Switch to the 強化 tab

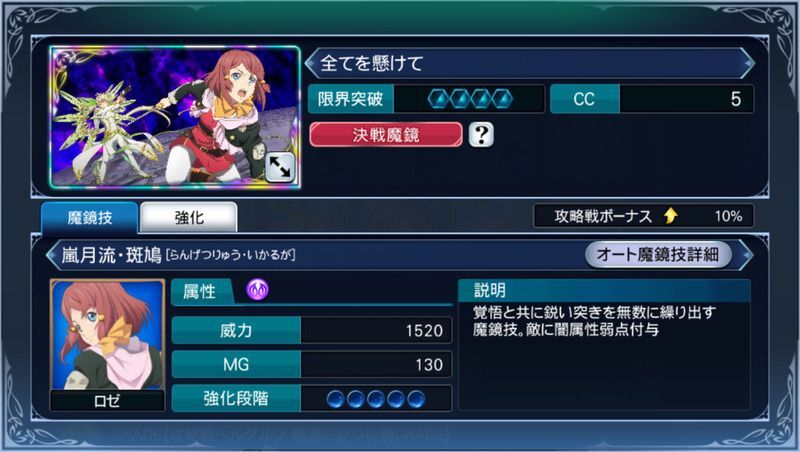pos(189,217)
